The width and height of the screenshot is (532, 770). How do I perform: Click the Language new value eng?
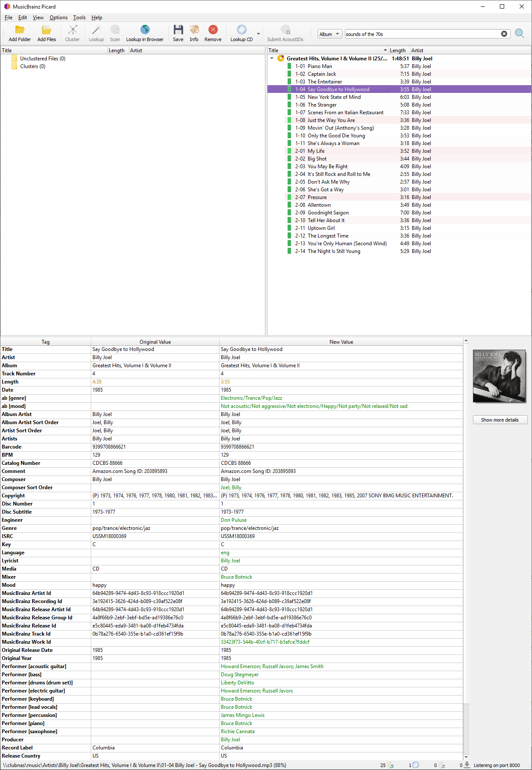pyautogui.click(x=225, y=553)
